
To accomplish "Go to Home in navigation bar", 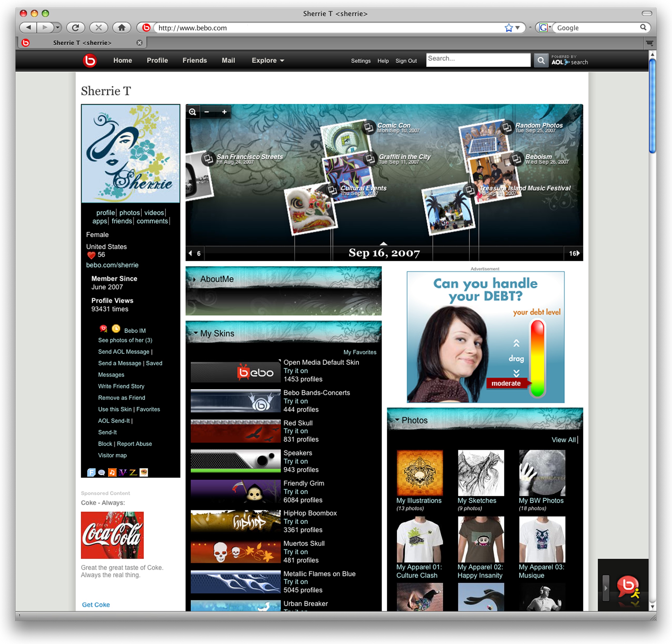I will (x=123, y=60).
